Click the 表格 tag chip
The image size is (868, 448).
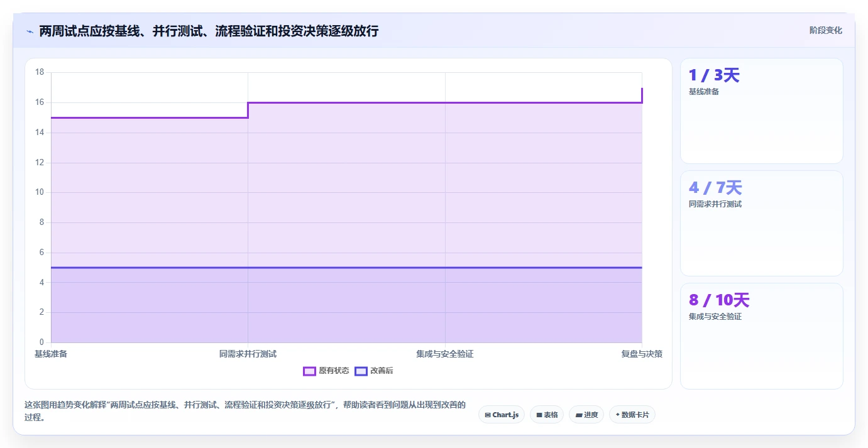point(547,415)
